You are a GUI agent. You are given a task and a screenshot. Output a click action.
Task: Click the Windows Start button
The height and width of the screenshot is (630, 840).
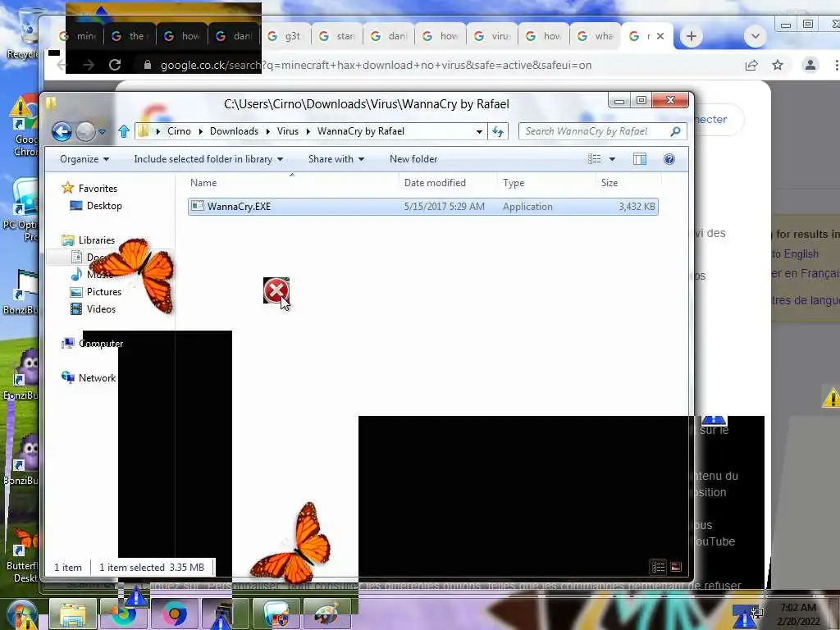tap(21, 615)
